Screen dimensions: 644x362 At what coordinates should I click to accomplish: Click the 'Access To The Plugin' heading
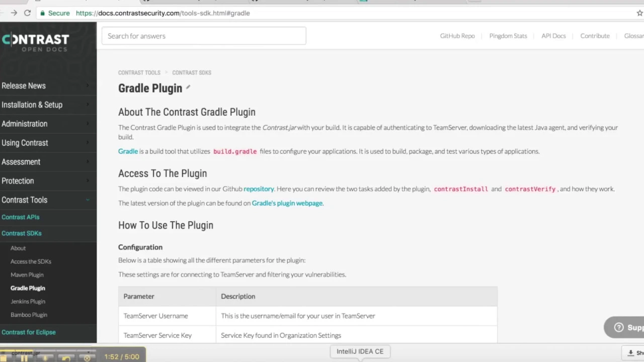(x=163, y=173)
